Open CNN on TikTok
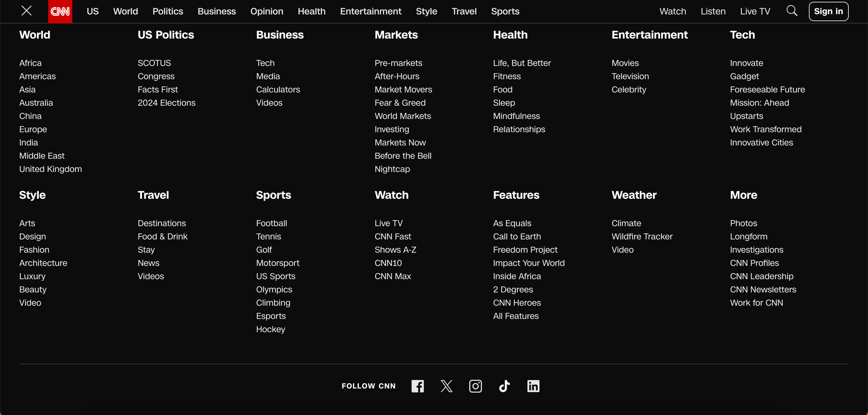The height and width of the screenshot is (415, 868). pyautogui.click(x=504, y=386)
